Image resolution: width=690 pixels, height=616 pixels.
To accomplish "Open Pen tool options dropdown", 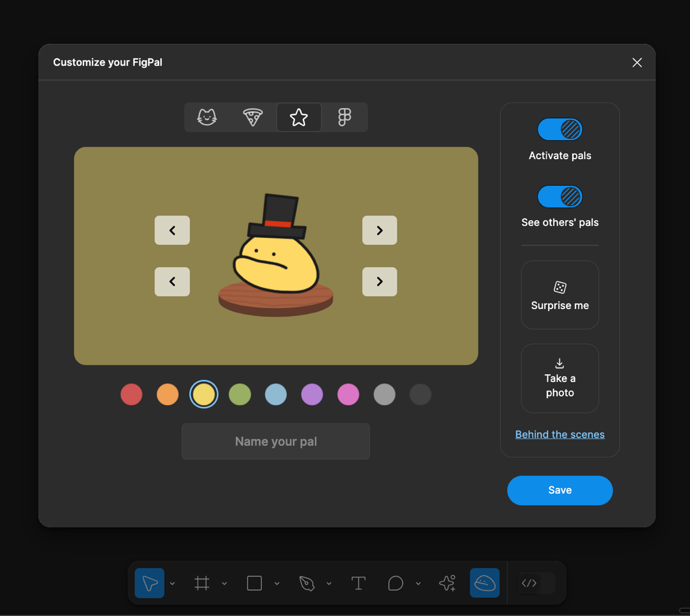I will pos(329,584).
